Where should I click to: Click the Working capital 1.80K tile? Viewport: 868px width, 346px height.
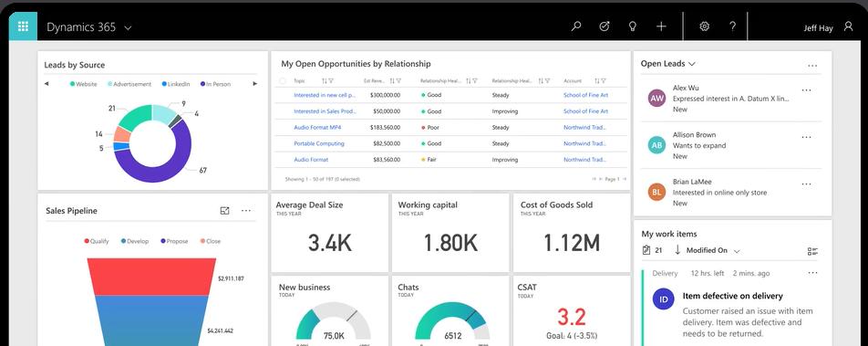pyautogui.click(x=450, y=232)
